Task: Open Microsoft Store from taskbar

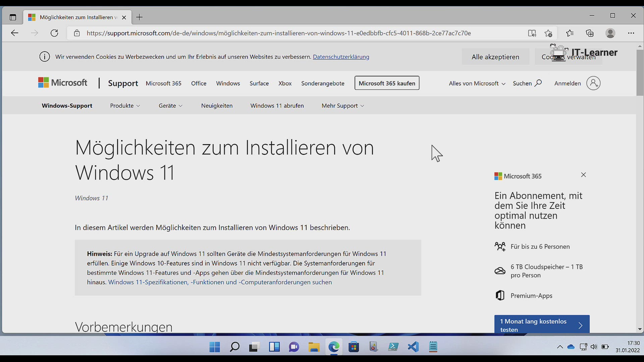Action: coord(354,347)
